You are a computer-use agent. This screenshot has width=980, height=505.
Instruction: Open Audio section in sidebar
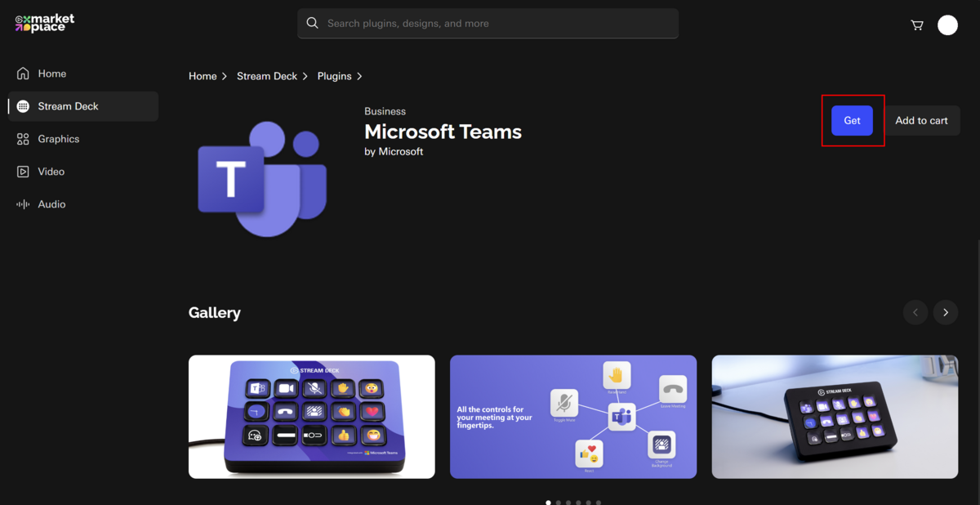(x=83, y=204)
